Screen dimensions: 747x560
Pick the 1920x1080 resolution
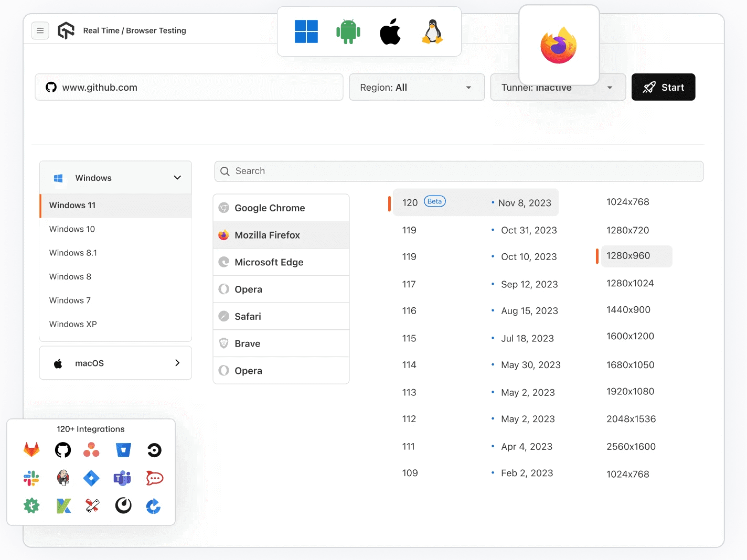click(x=630, y=392)
